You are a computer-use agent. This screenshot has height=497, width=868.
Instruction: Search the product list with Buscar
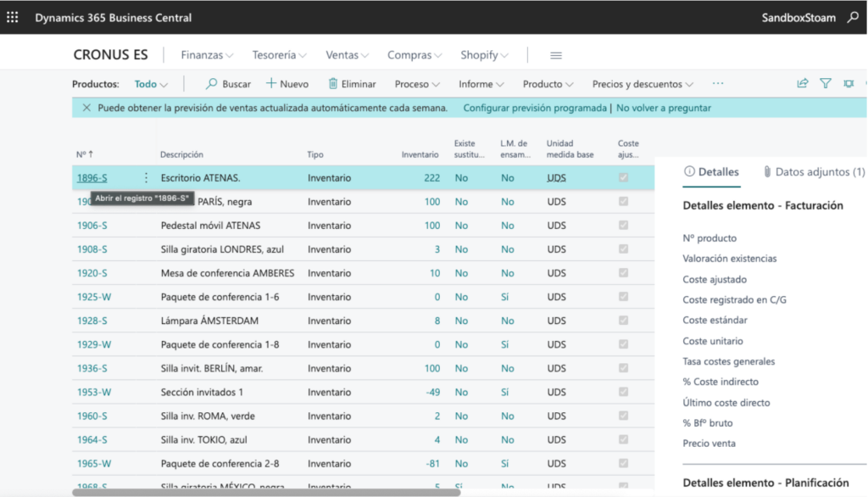point(228,84)
